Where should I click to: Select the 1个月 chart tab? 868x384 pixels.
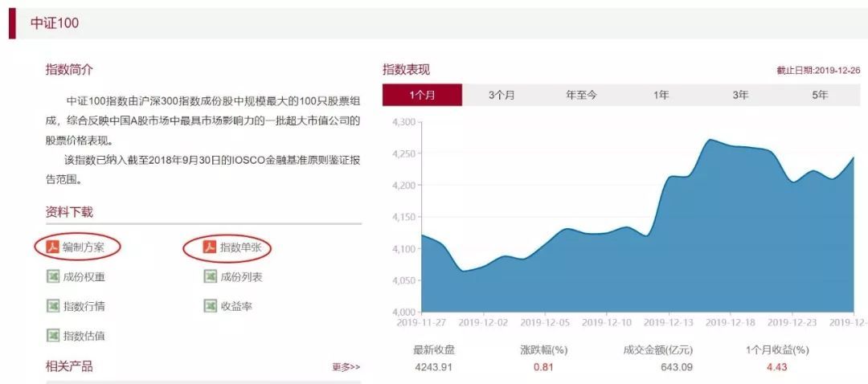[422, 95]
